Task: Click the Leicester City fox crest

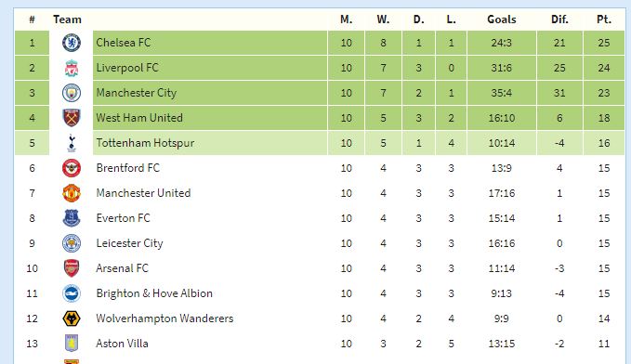Action: click(x=72, y=243)
